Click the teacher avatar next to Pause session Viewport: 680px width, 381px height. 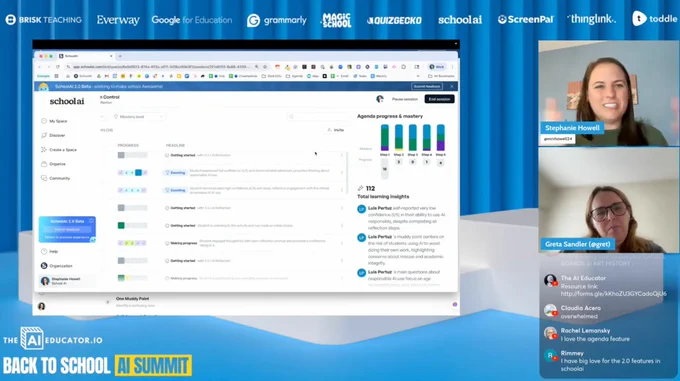[380, 99]
